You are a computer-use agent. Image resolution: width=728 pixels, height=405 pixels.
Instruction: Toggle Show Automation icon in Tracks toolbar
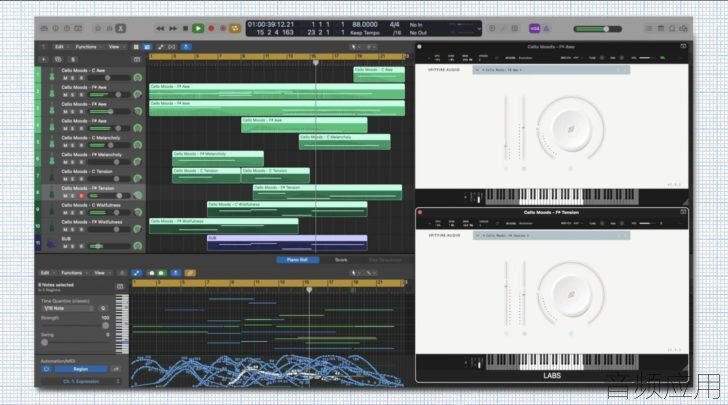[160, 47]
